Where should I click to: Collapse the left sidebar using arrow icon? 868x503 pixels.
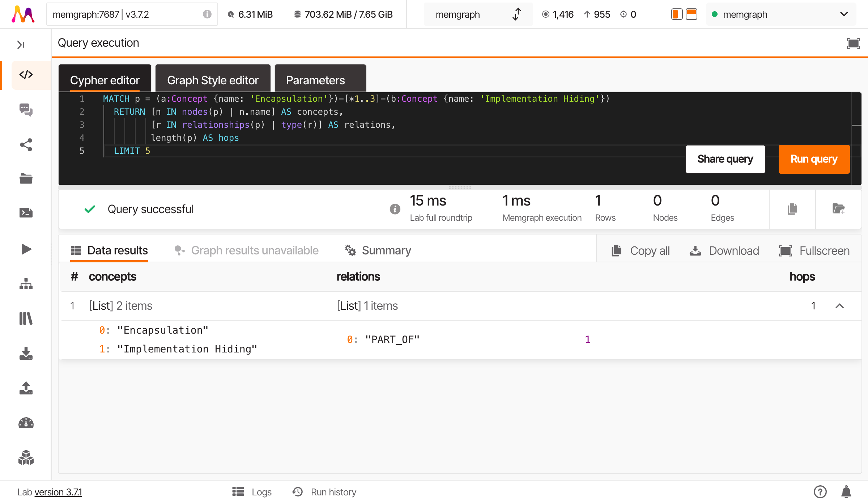coord(21,44)
